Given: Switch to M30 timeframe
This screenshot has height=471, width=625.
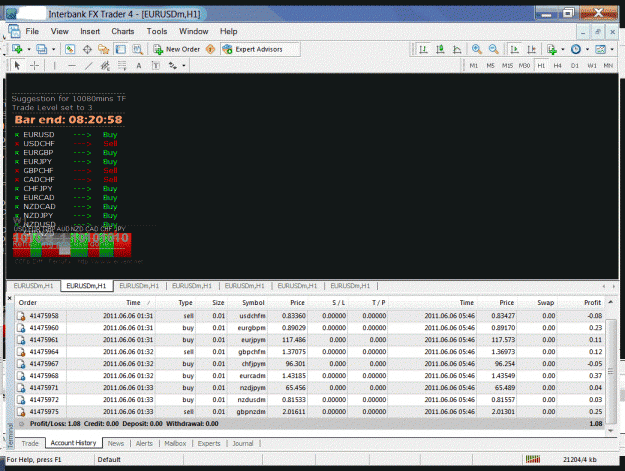Looking at the screenshot, I should coord(524,66).
